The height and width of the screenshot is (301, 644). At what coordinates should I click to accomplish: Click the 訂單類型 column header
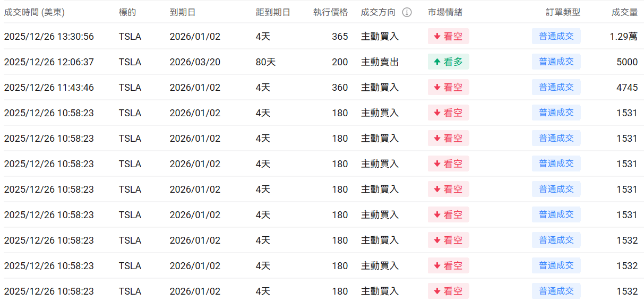click(x=563, y=12)
